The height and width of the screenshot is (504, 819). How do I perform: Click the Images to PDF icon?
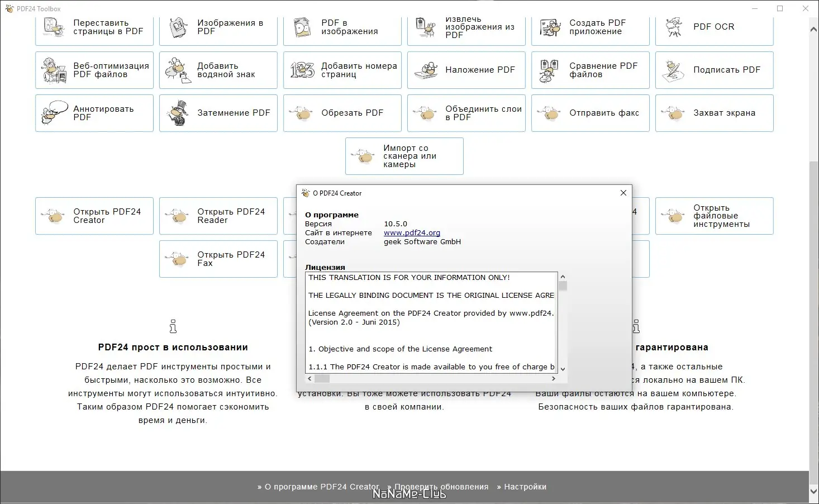tap(178, 27)
